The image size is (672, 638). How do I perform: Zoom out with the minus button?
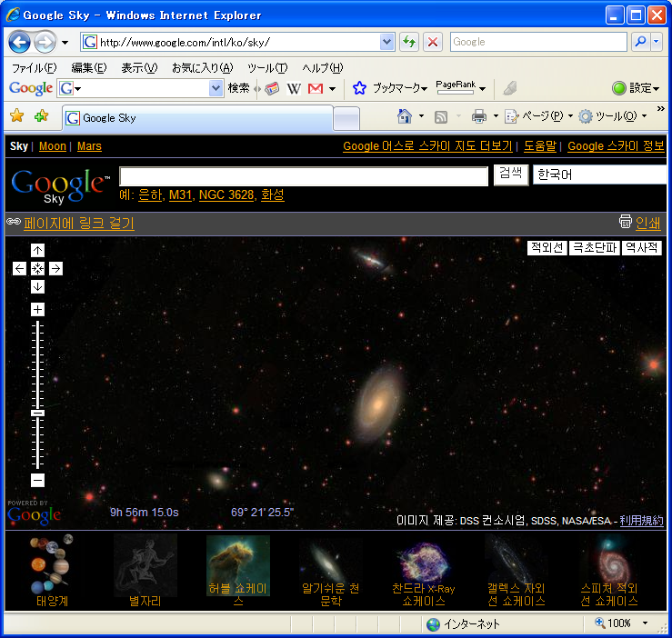(37, 481)
